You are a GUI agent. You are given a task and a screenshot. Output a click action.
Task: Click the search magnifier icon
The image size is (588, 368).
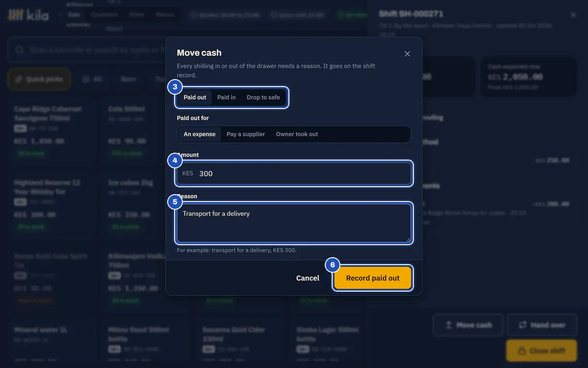click(19, 50)
